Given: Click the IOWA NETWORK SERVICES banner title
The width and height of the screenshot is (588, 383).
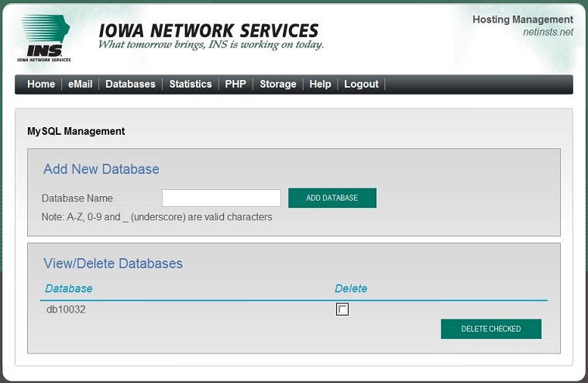Looking at the screenshot, I should pyautogui.click(x=208, y=31).
